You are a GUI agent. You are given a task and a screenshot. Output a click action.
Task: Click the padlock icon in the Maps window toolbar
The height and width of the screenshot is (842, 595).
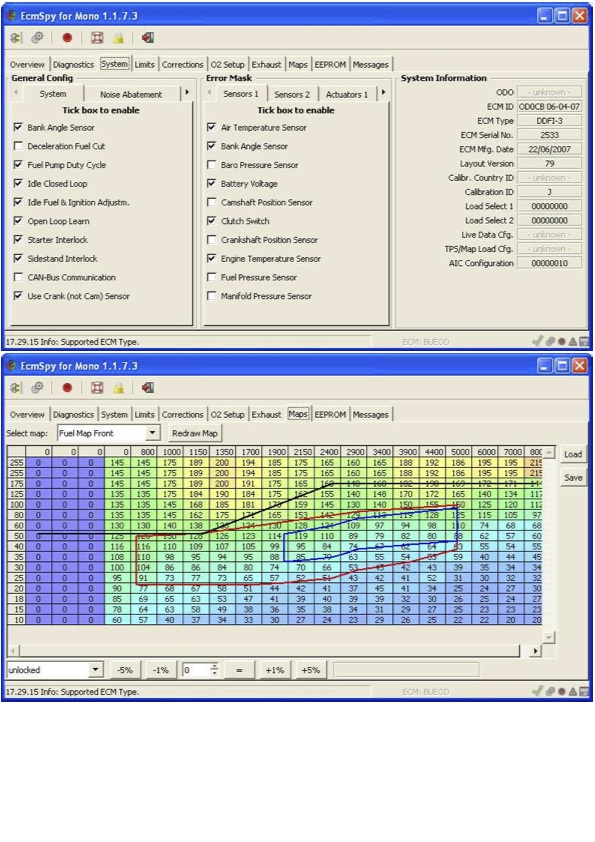(x=119, y=388)
